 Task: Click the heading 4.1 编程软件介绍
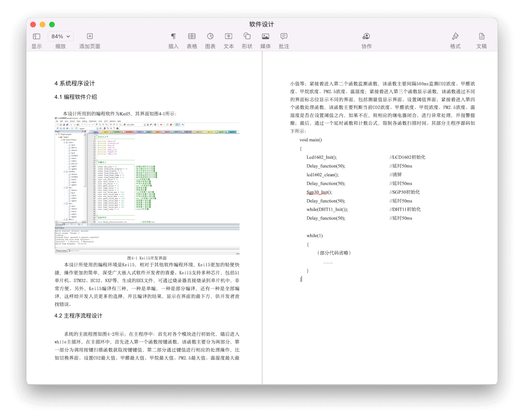pos(76,97)
